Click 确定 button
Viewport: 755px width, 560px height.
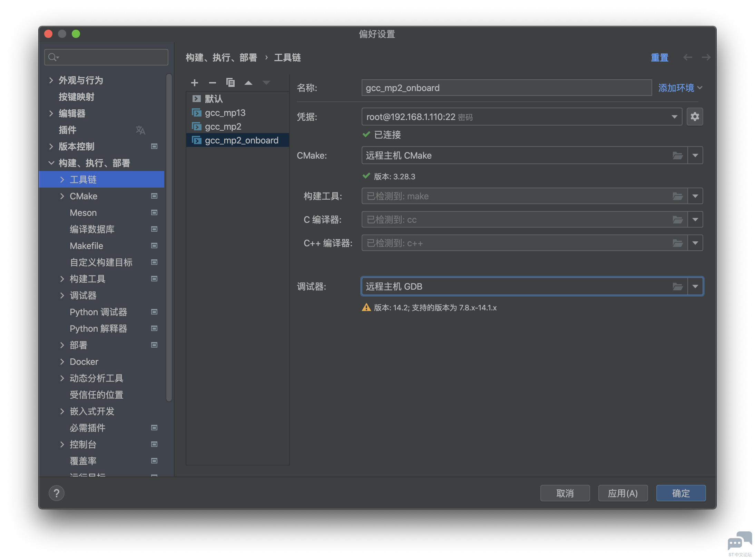[681, 493]
